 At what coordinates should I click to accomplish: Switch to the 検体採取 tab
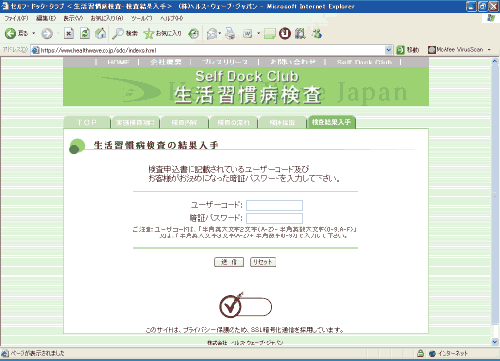282,122
